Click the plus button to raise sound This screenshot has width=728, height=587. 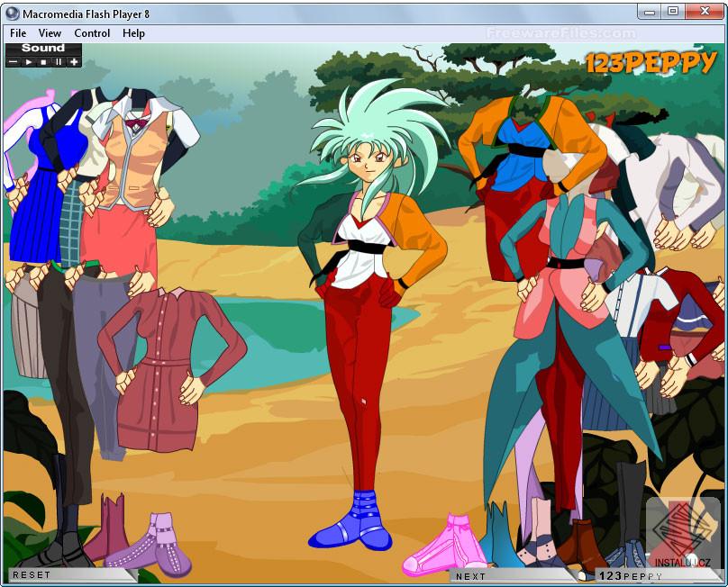(x=72, y=61)
